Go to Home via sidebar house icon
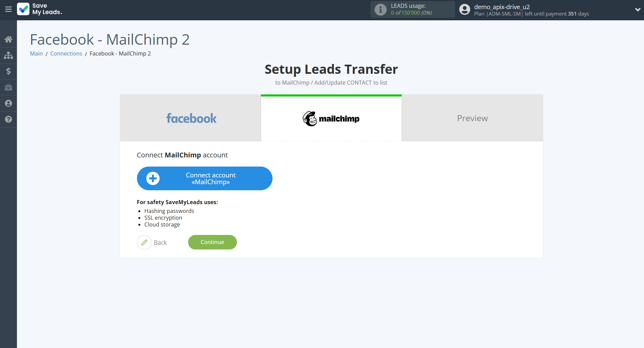This screenshot has height=348, width=644. point(8,39)
